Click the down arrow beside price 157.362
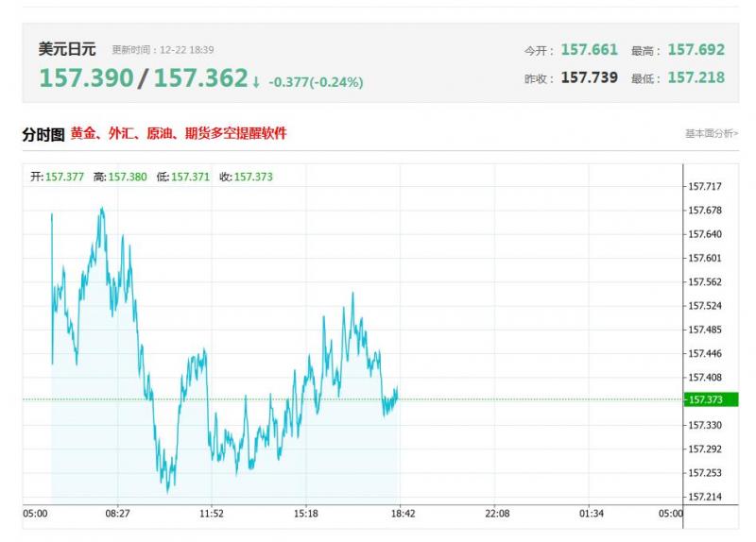The height and width of the screenshot is (542, 756). [x=256, y=82]
